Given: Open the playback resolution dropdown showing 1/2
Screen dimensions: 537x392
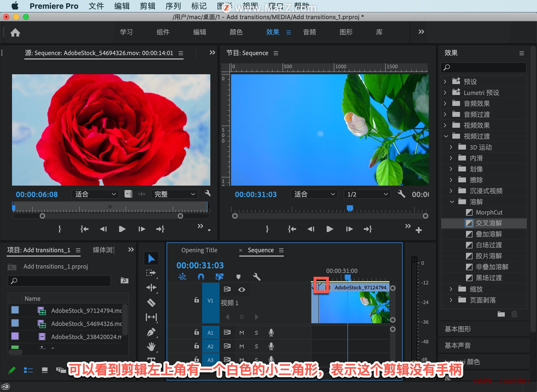Looking at the screenshot, I should 367,194.
